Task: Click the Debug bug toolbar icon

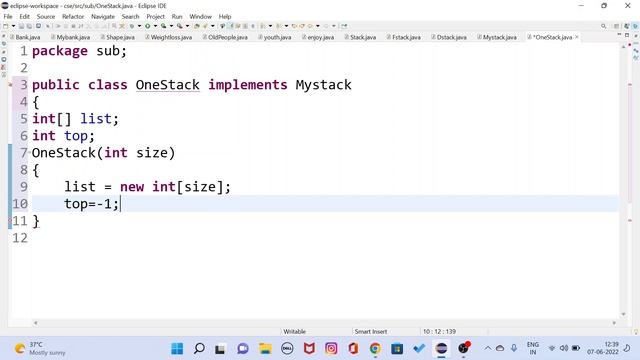Action: (131, 26)
